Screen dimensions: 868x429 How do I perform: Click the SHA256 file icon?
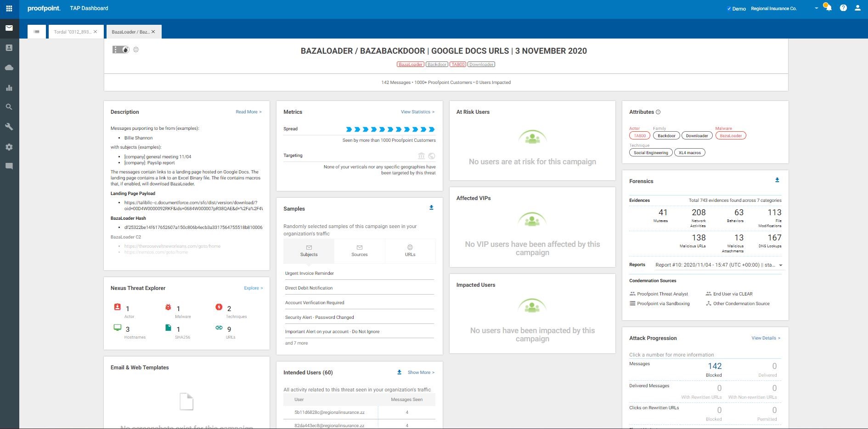[168, 328]
